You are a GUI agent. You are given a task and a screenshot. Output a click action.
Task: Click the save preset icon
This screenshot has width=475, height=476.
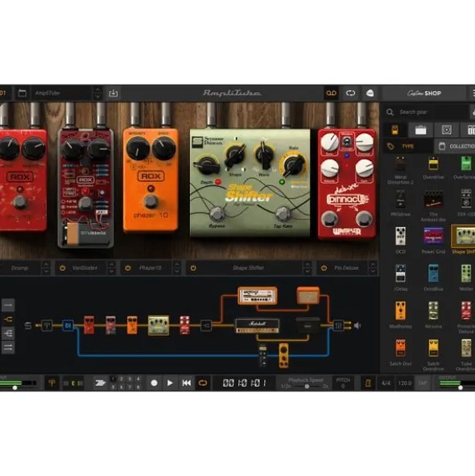(114, 93)
